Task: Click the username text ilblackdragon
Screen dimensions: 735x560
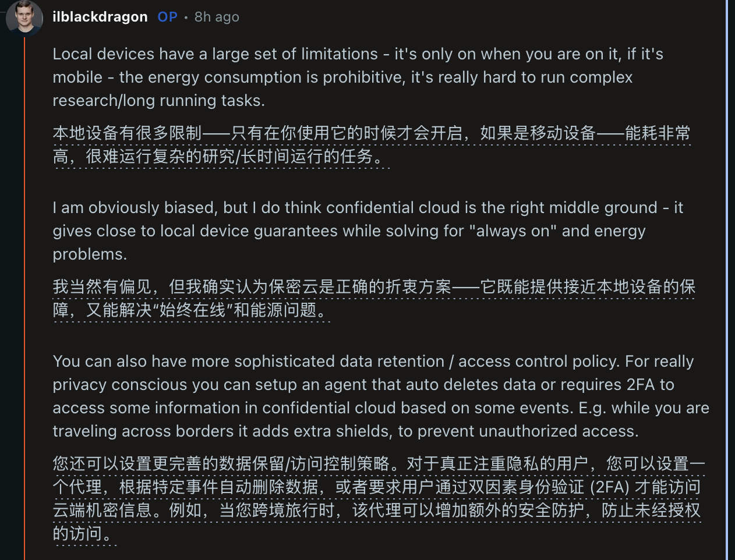Action: [100, 16]
